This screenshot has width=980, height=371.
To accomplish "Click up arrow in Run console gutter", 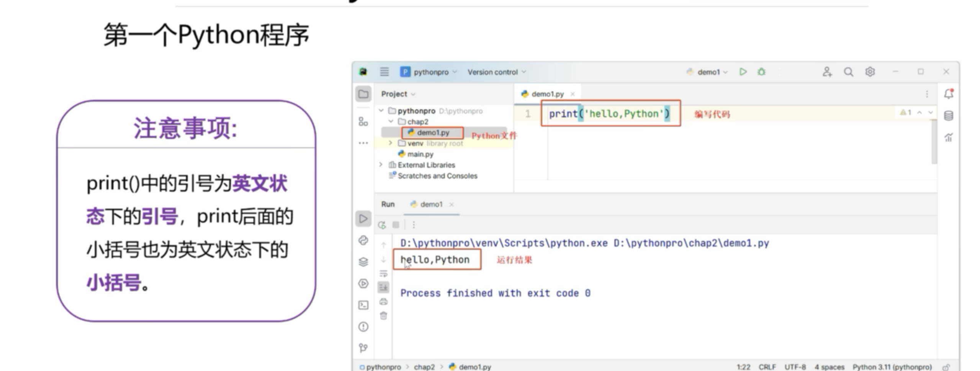I will (x=383, y=245).
